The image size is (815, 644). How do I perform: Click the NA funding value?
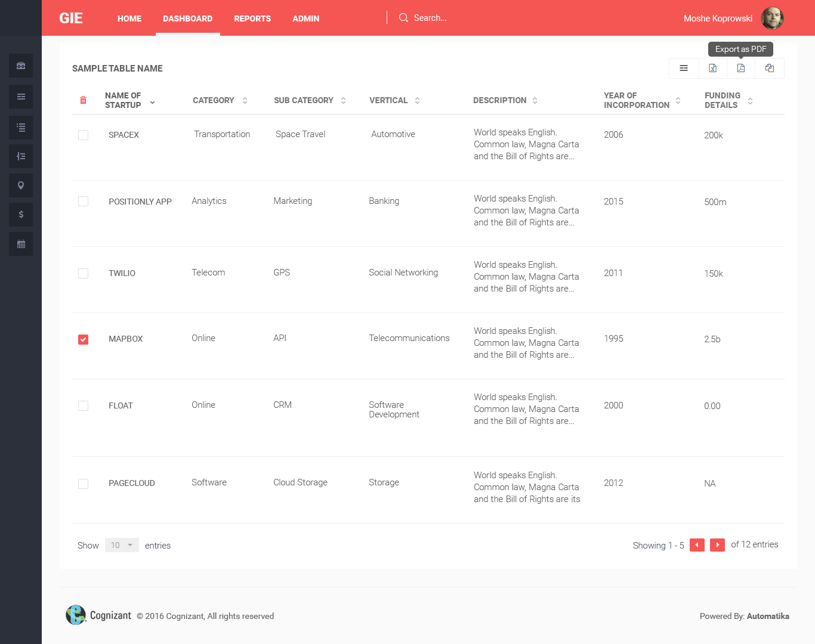coord(710,484)
